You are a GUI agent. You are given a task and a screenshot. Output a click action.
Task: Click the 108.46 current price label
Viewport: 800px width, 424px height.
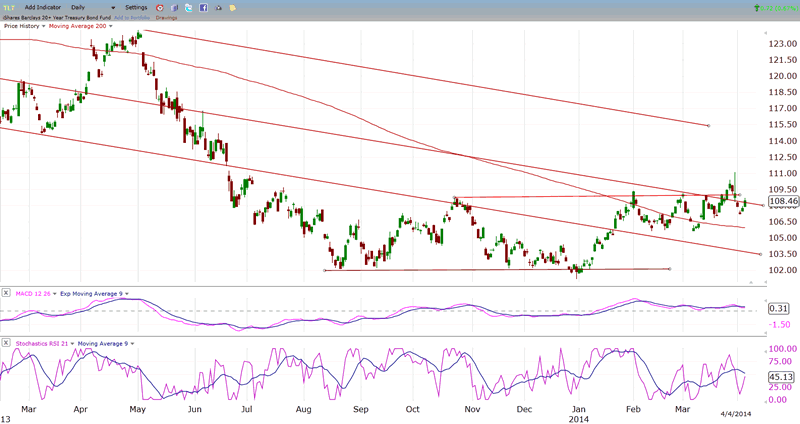[781, 202]
